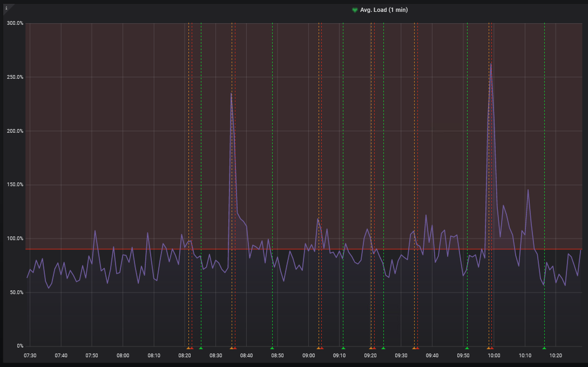Click the green annotation marker near 10:15
This screenshot has height=367, width=588.
(x=543, y=349)
